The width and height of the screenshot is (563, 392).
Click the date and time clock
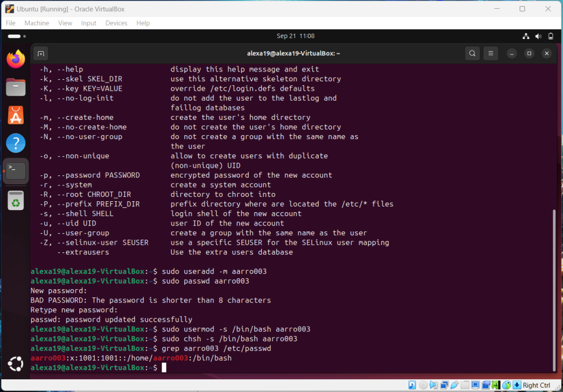point(295,36)
